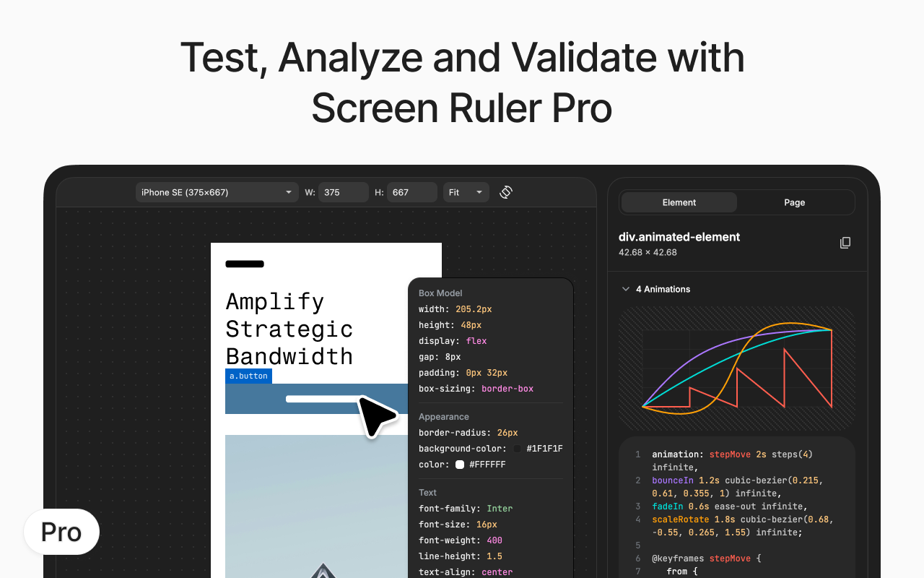924x578 pixels.
Task: Click the font-weight: 400 property
Action: [x=461, y=540]
